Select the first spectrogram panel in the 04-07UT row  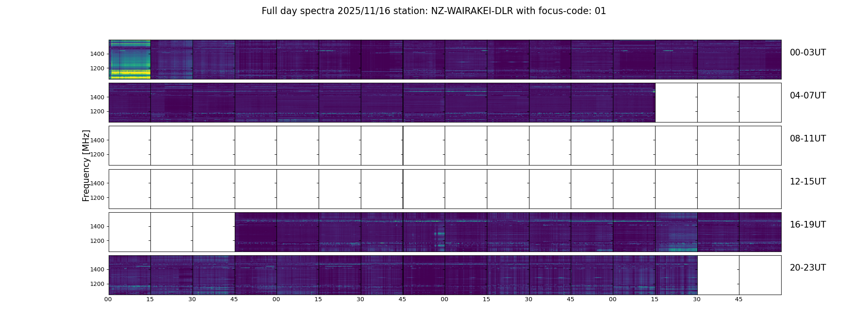click(x=130, y=103)
